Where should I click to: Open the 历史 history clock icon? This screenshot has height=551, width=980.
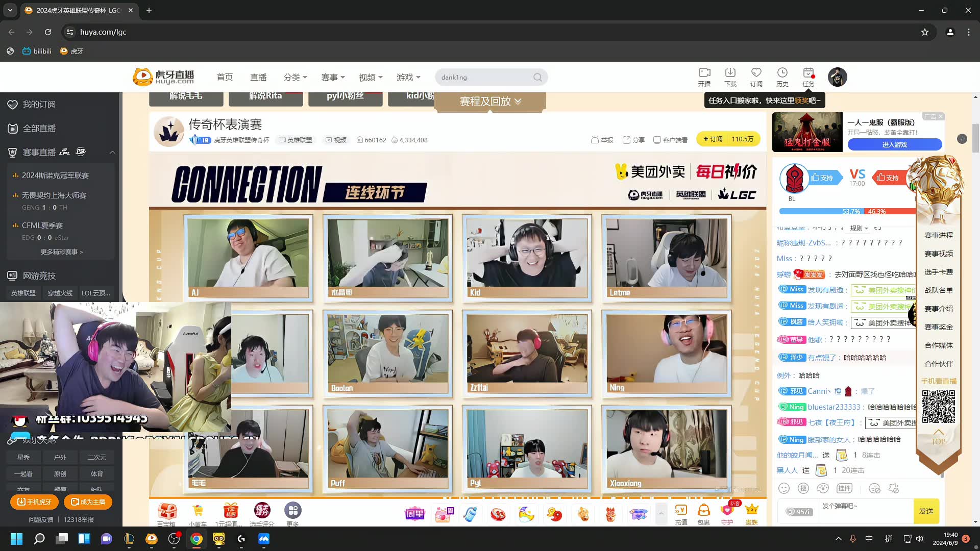782,77
